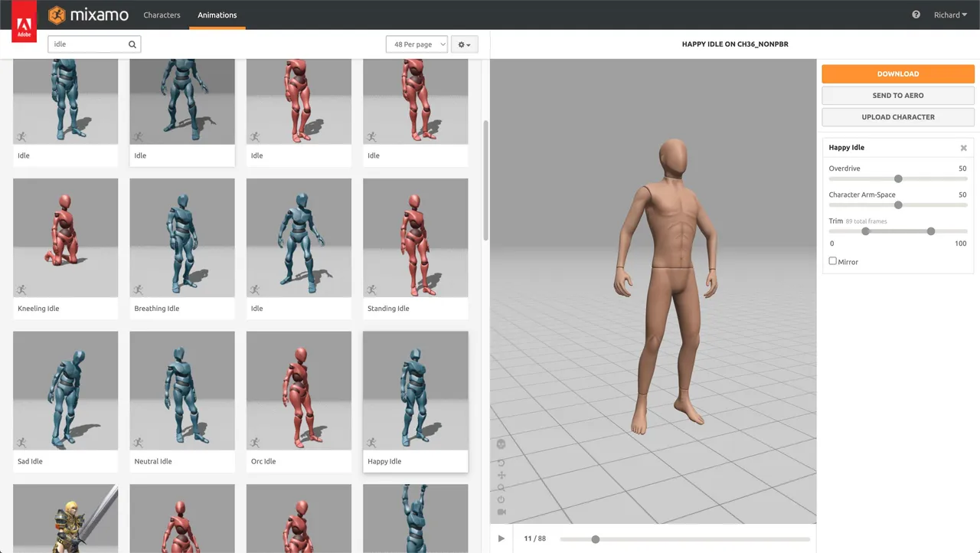
Task: Click the Overdrive slider handle
Action: coord(898,178)
